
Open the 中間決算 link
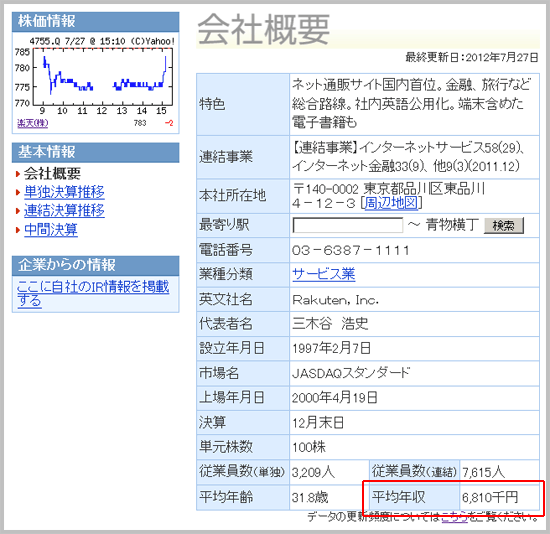pyautogui.click(x=51, y=229)
